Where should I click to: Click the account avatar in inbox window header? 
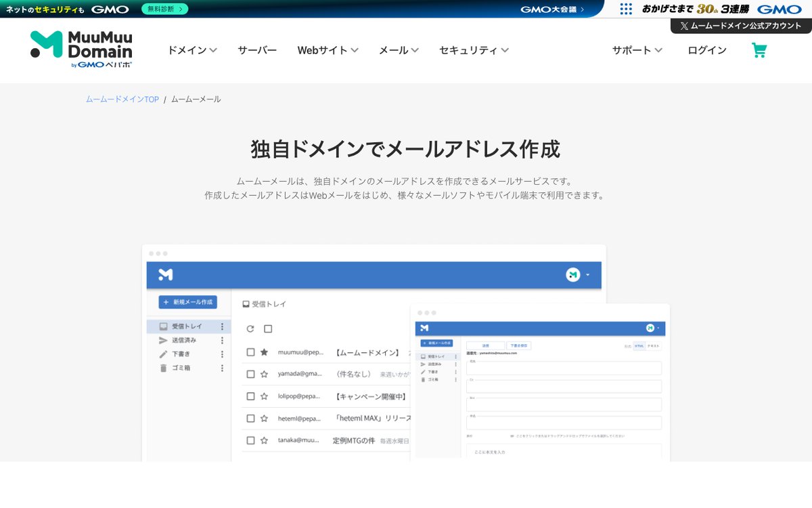(x=573, y=274)
